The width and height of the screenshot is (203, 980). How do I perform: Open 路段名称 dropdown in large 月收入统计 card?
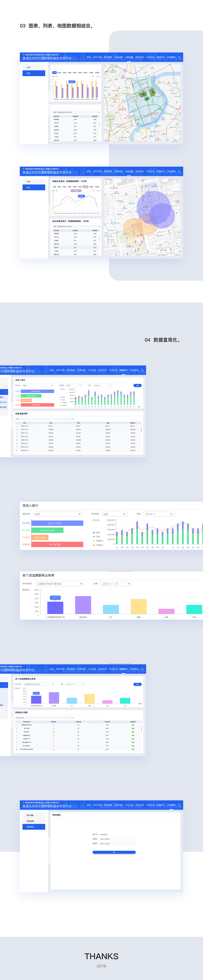(x=58, y=514)
